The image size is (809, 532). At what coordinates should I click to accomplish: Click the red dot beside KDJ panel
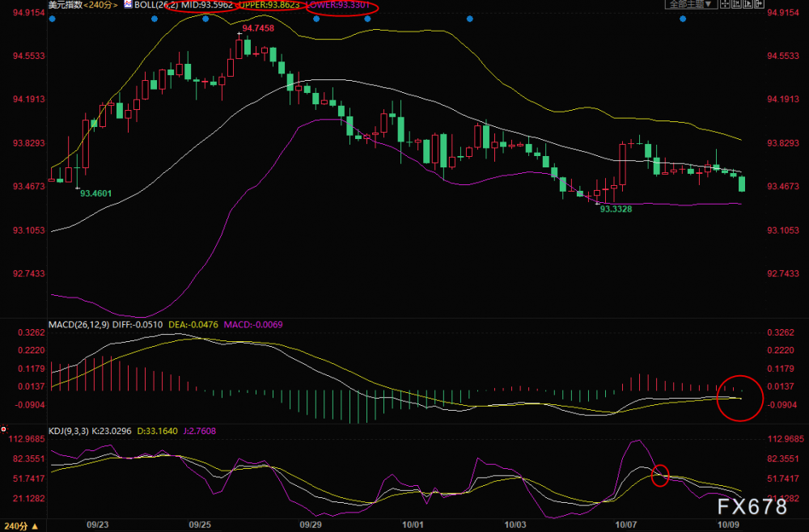[x=3, y=429]
